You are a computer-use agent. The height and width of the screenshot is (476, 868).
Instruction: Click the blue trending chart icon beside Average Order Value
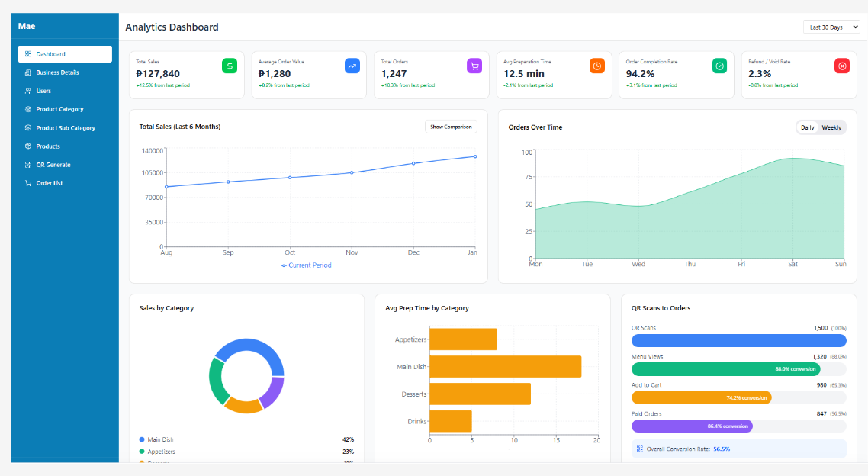pyautogui.click(x=352, y=66)
